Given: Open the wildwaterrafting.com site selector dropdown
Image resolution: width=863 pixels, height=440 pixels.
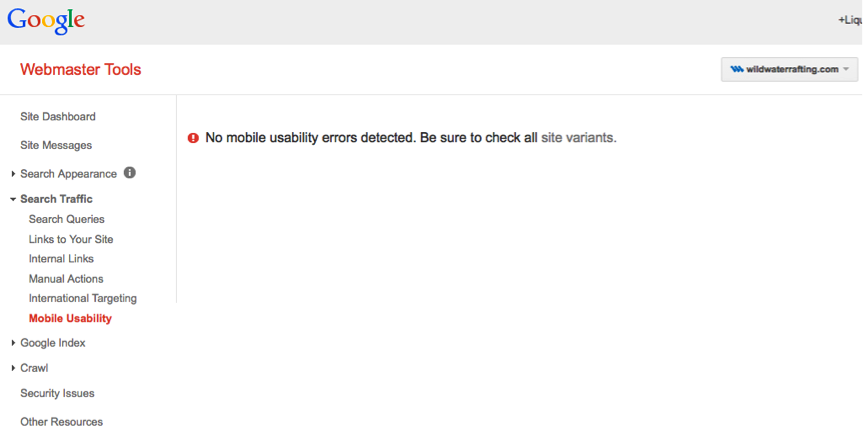Looking at the screenshot, I should point(789,69).
